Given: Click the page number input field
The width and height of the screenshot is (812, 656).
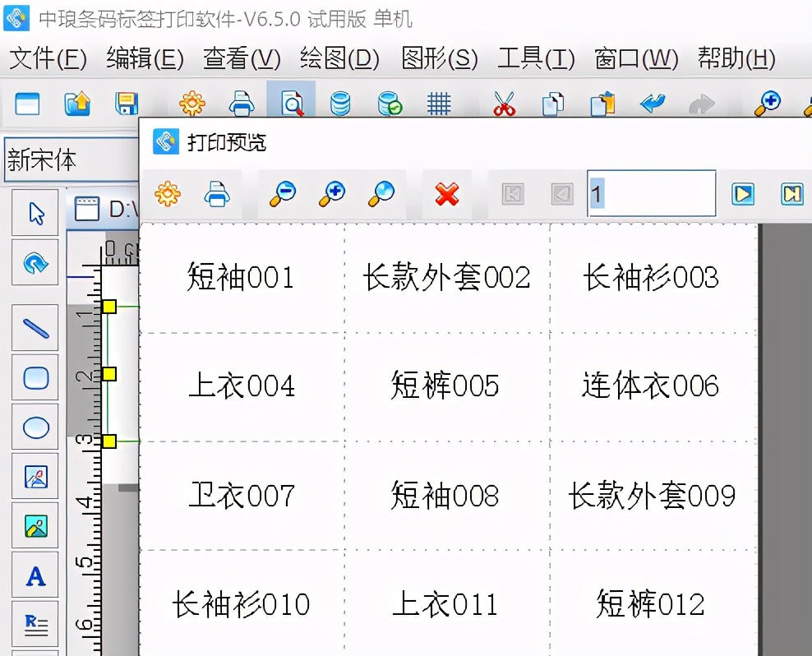Looking at the screenshot, I should tap(649, 192).
